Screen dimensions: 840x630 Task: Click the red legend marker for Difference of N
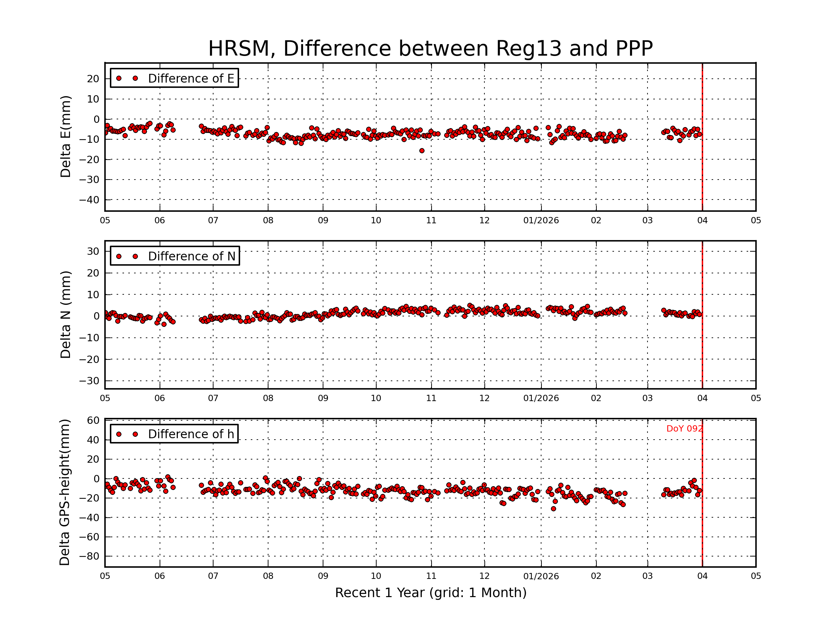coord(120,256)
